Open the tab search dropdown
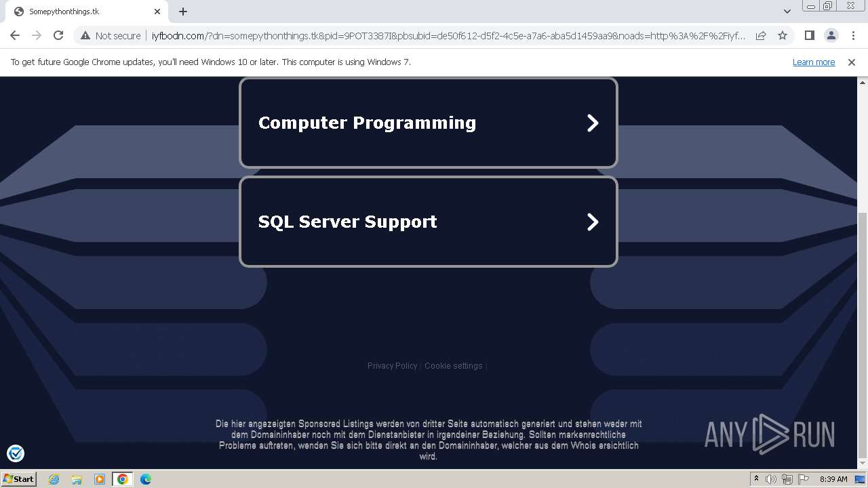This screenshot has height=488, width=868. coord(787,12)
